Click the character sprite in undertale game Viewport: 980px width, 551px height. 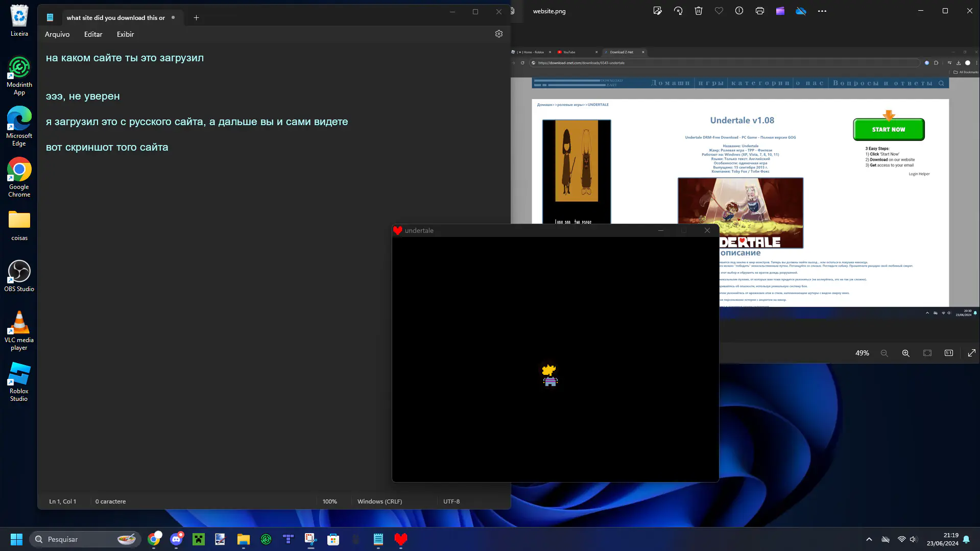point(549,375)
